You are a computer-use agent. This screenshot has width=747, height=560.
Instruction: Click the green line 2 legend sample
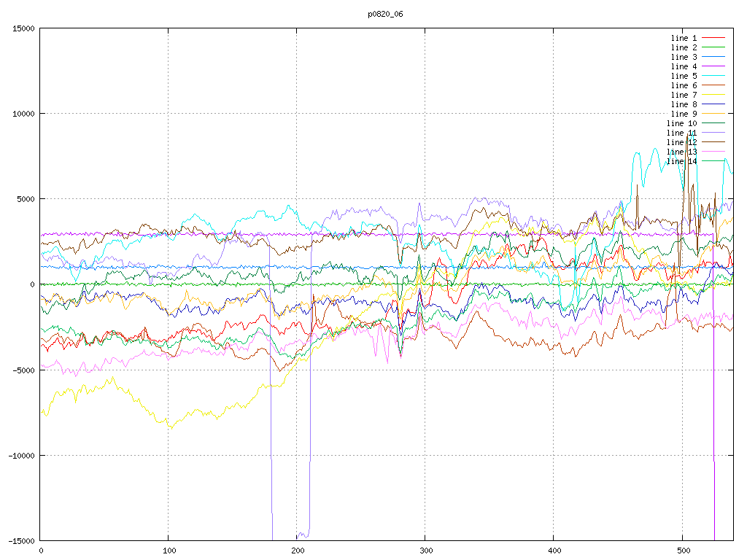point(713,47)
